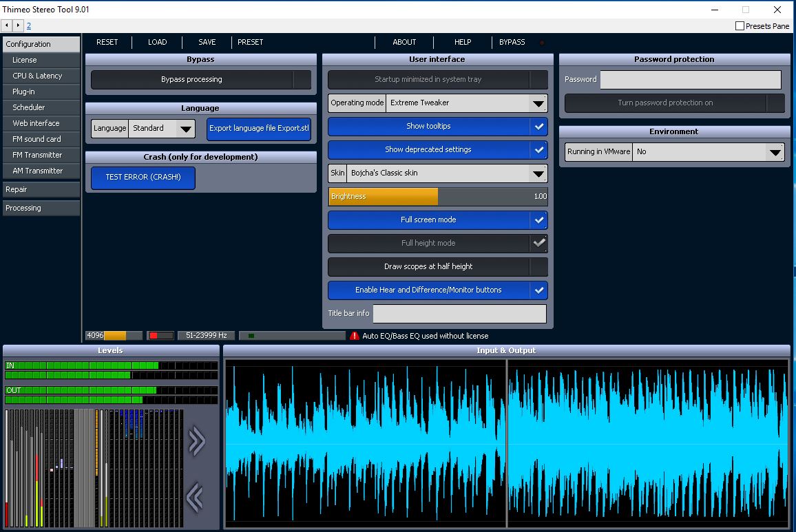796x532 pixels.
Task: Click the OUT level meter
Action: [111, 395]
